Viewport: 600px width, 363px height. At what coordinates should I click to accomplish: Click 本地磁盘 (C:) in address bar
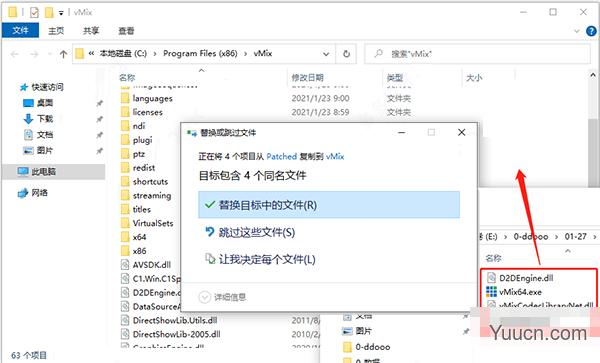coord(123,54)
